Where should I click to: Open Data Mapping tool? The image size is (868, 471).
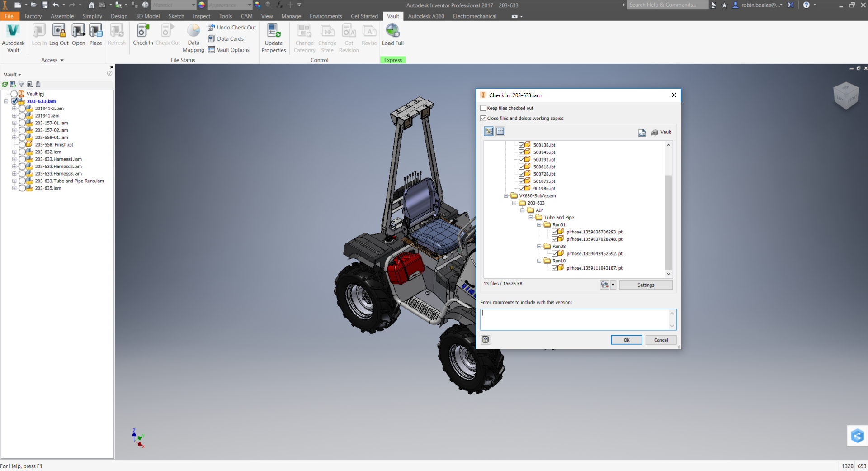(x=193, y=37)
